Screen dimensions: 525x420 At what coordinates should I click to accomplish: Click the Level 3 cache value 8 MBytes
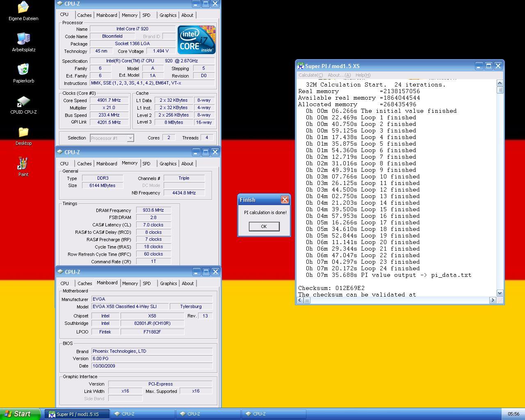(175, 123)
